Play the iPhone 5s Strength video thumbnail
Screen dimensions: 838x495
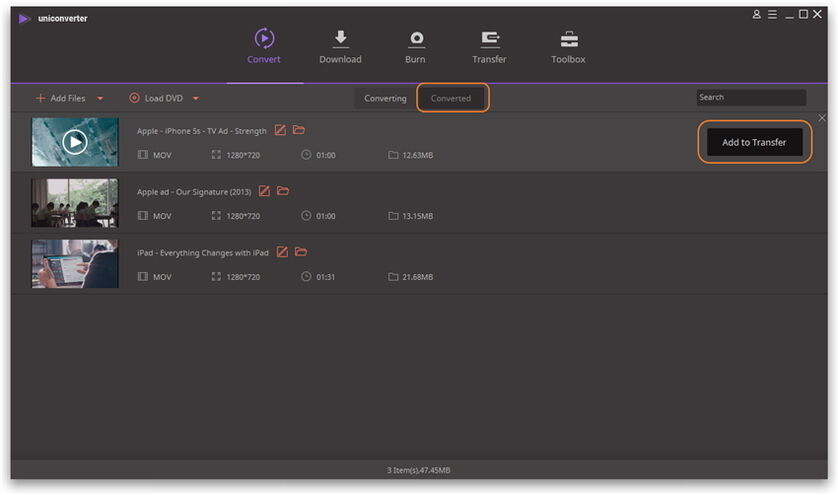point(75,142)
